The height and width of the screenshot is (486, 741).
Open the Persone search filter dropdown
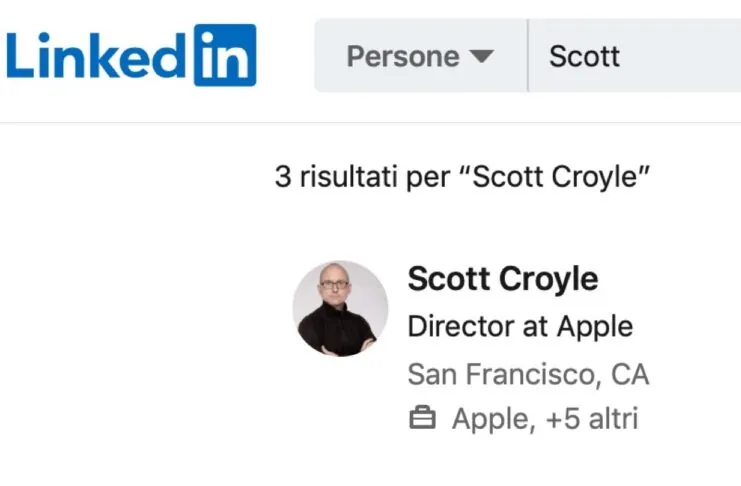tap(420, 56)
